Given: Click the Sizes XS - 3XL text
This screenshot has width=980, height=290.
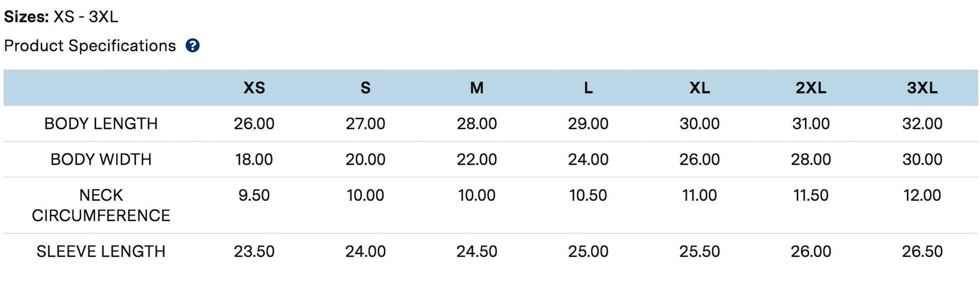Looking at the screenshot, I should (x=61, y=17).
